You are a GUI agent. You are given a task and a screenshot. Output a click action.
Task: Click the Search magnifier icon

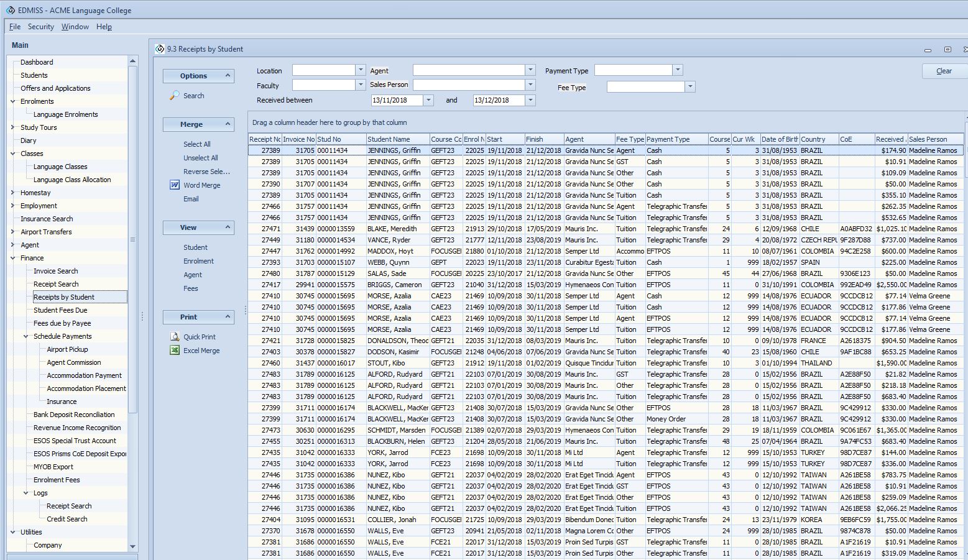pos(175,95)
